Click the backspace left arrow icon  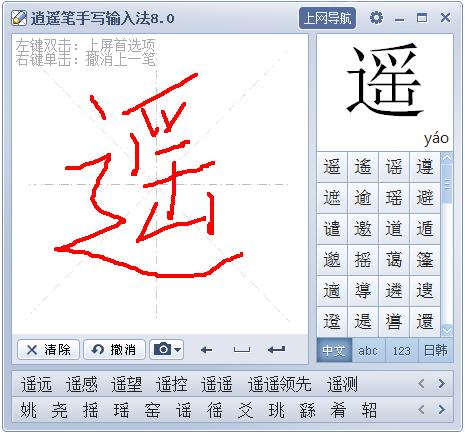click(207, 350)
